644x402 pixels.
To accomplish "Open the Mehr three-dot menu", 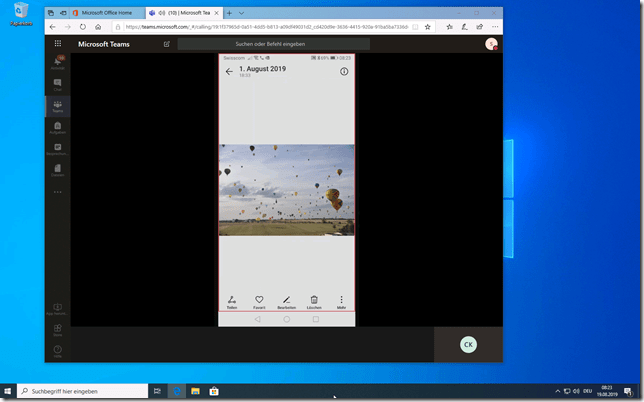I will coord(341,301).
